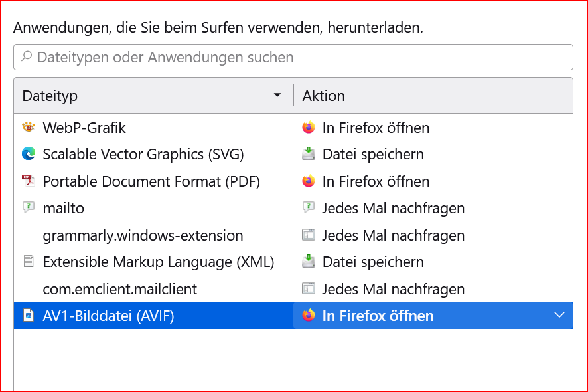This screenshot has width=588, height=392.
Task: Click the XML document icon
Action: tap(29, 262)
